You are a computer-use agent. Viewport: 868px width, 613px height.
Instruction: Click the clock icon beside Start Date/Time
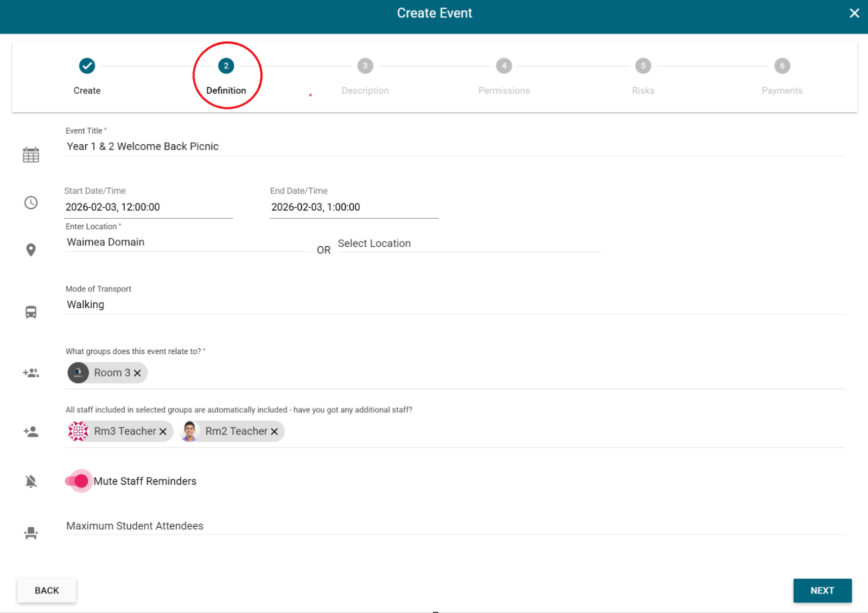click(31, 203)
